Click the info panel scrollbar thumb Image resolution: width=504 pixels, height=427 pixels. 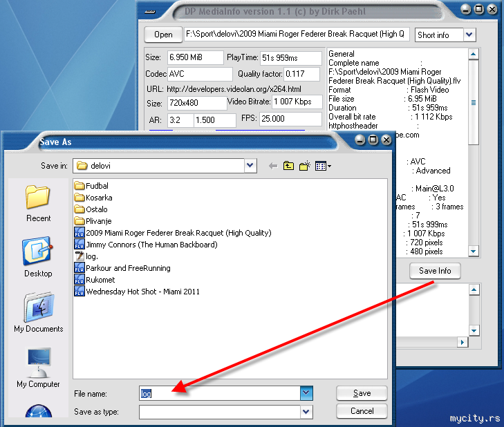click(473, 102)
